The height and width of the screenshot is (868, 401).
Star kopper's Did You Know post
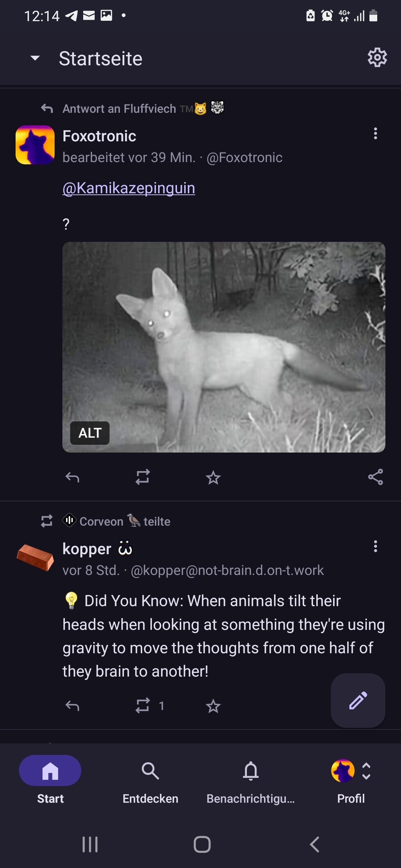pos(213,706)
